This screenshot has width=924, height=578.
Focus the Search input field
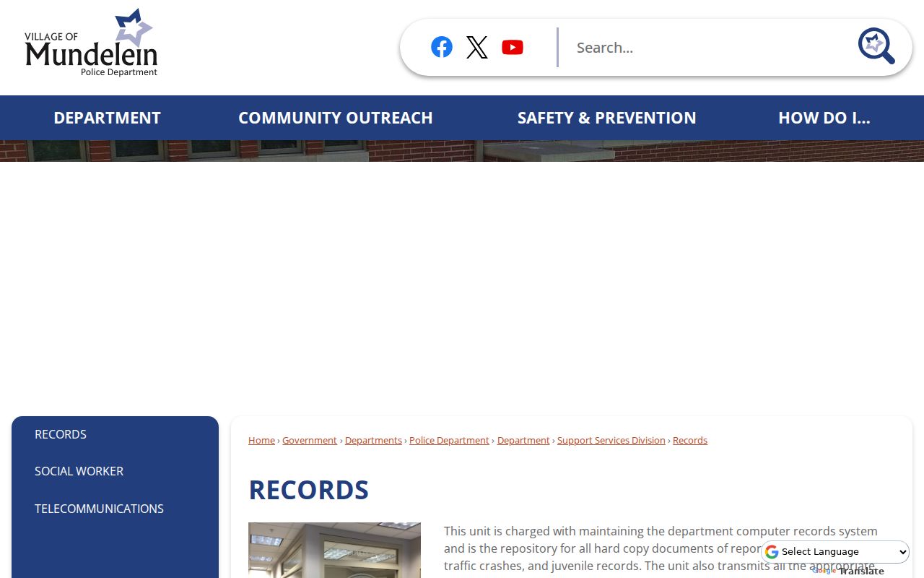(707, 47)
